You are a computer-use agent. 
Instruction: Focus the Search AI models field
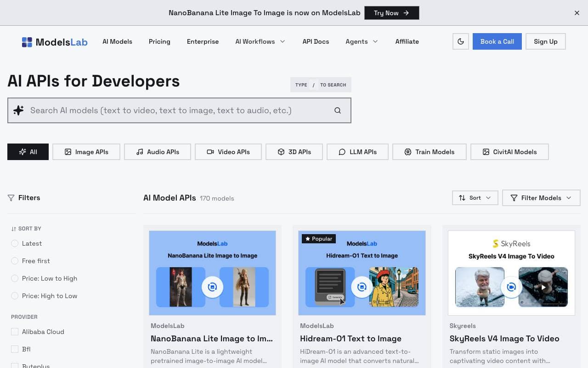click(x=179, y=110)
